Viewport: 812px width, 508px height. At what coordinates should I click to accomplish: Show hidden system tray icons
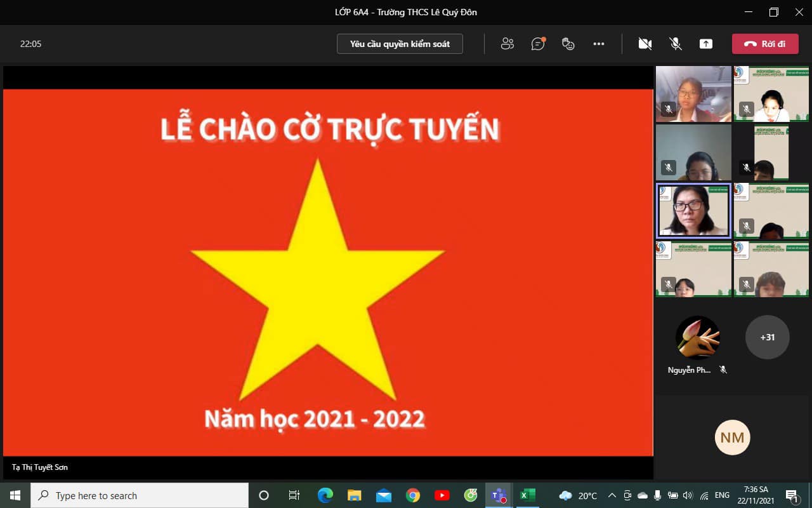612,495
